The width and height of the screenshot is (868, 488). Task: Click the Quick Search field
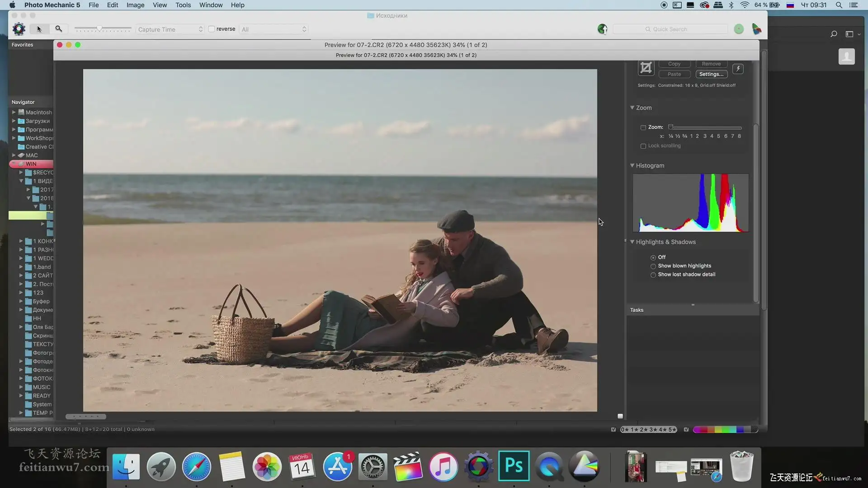click(x=670, y=29)
